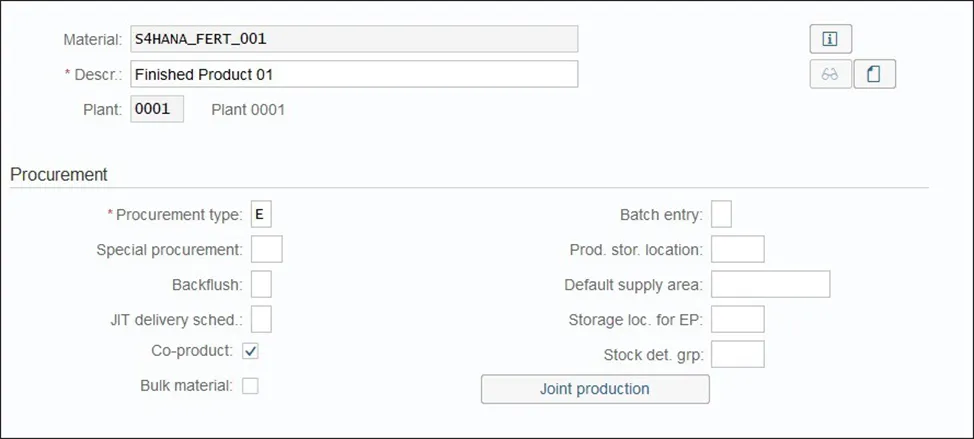The image size is (974, 439).
Task: Click the Stock det. grp field
Action: (737, 354)
